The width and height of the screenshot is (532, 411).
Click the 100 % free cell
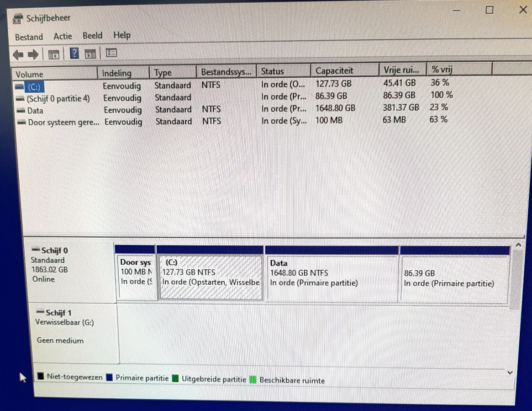(442, 95)
